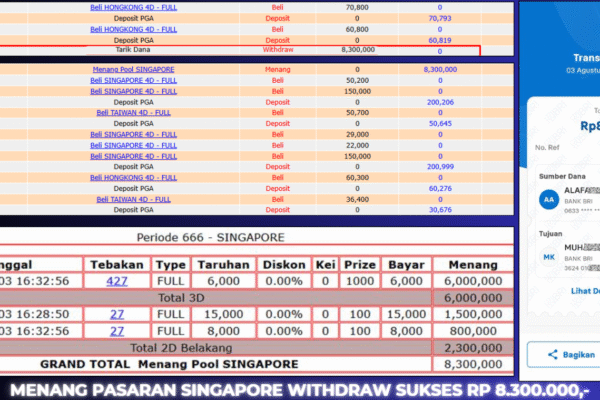Select the 60,276 deposit value
The width and height of the screenshot is (600, 400).
440,189
